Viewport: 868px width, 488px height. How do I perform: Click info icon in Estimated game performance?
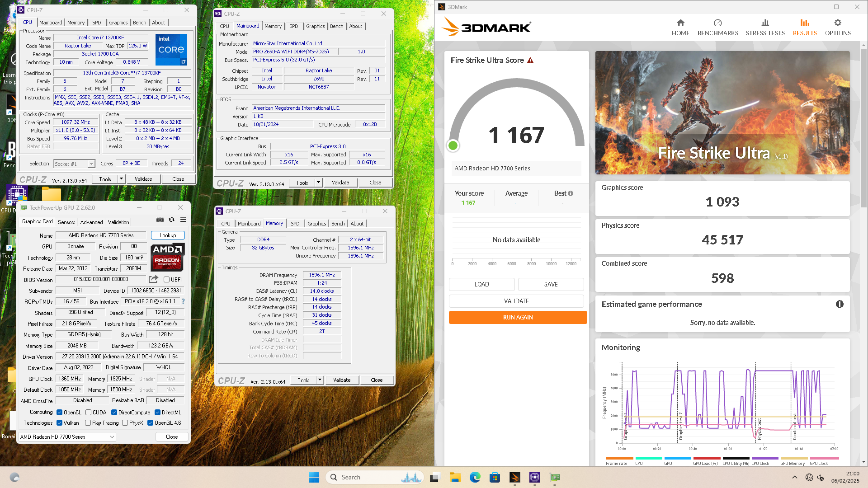click(x=840, y=304)
